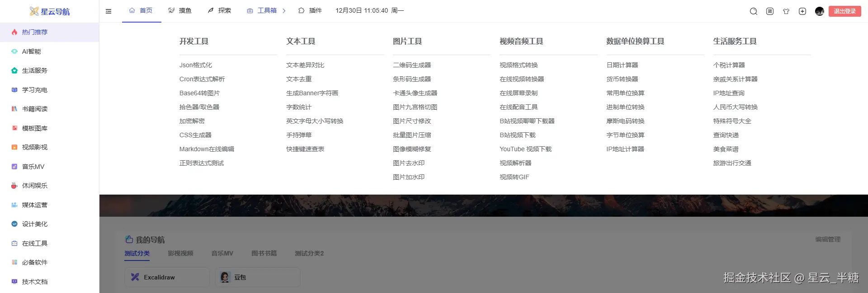Switch to 首页 tab
Viewport: 868px width, 293px height.
coord(141,10)
